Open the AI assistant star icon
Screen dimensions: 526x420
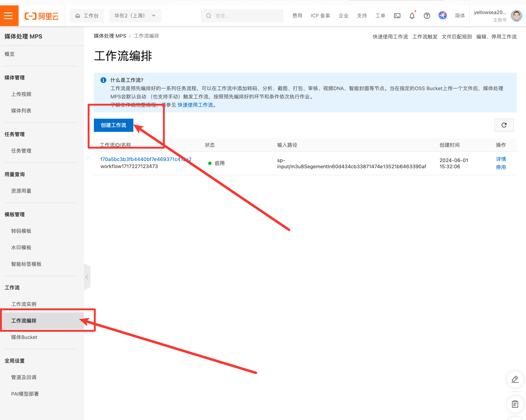click(442, 16)
